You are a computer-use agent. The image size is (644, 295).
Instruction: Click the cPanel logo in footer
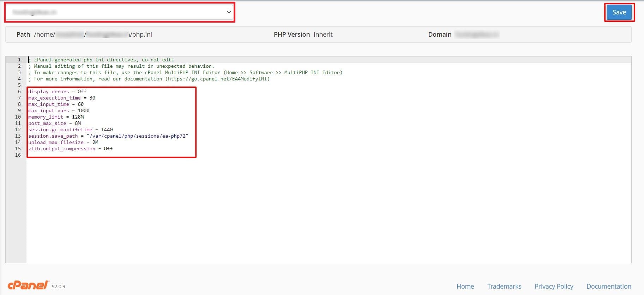(28, 285)
